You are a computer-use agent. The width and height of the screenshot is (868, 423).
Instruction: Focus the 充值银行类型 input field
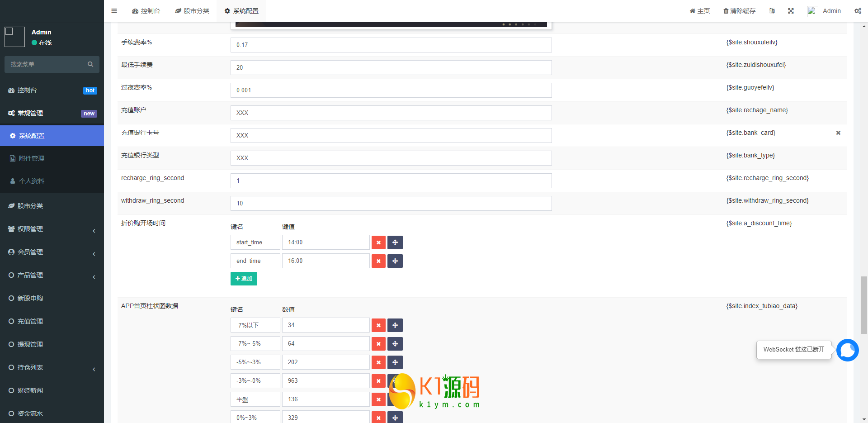pyautogui.click(x=391, y=158)
